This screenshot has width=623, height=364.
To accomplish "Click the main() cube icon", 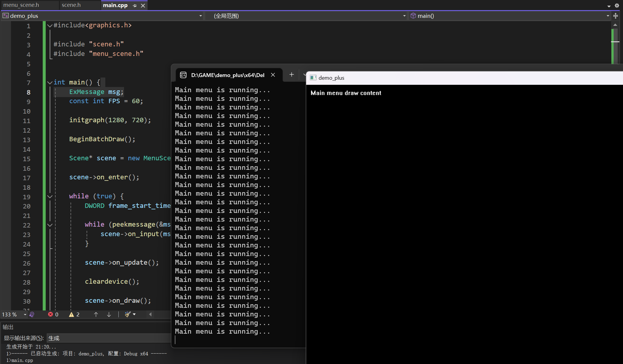I will [413, 16].
